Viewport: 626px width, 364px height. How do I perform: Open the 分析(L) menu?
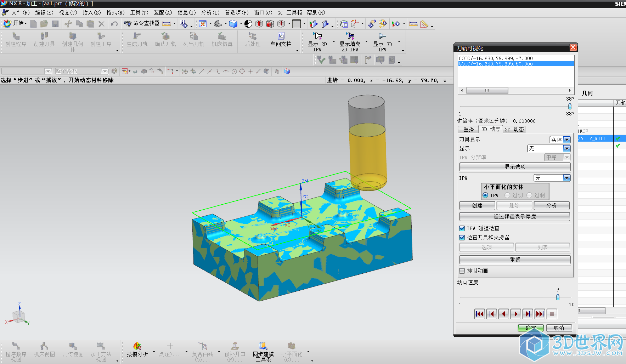click(x=210, y=13)
